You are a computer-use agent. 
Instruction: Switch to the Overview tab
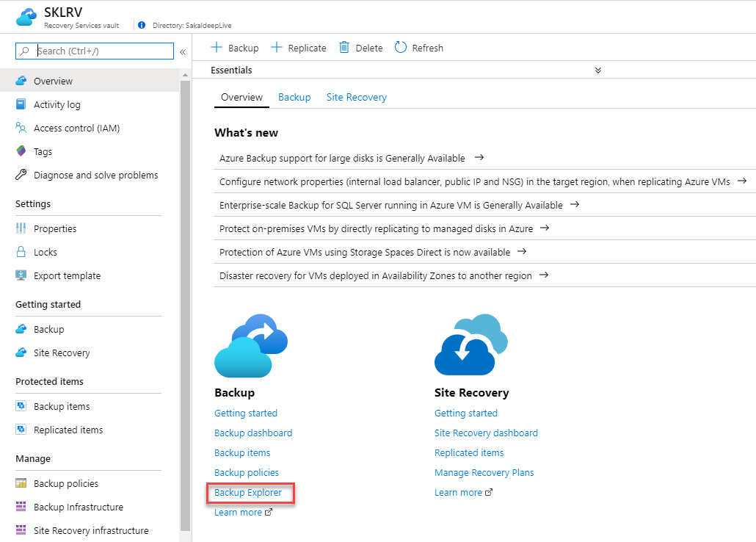tap(241, 97)
